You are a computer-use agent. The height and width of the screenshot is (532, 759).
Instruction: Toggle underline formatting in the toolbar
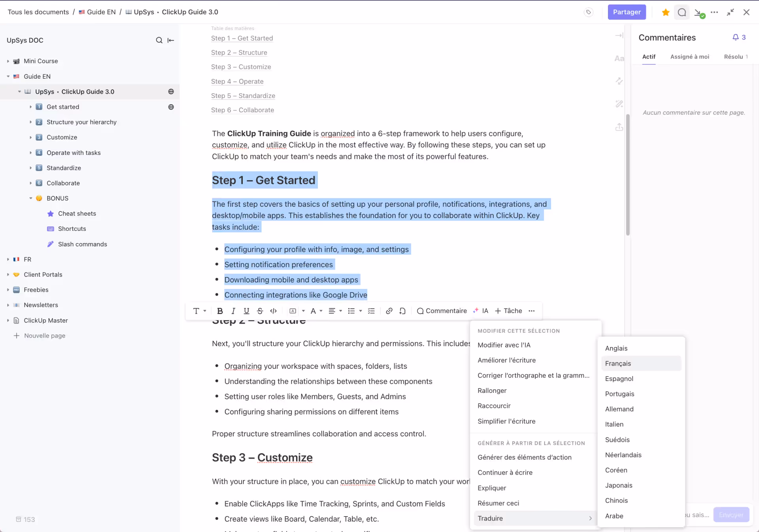click(246, 311)
